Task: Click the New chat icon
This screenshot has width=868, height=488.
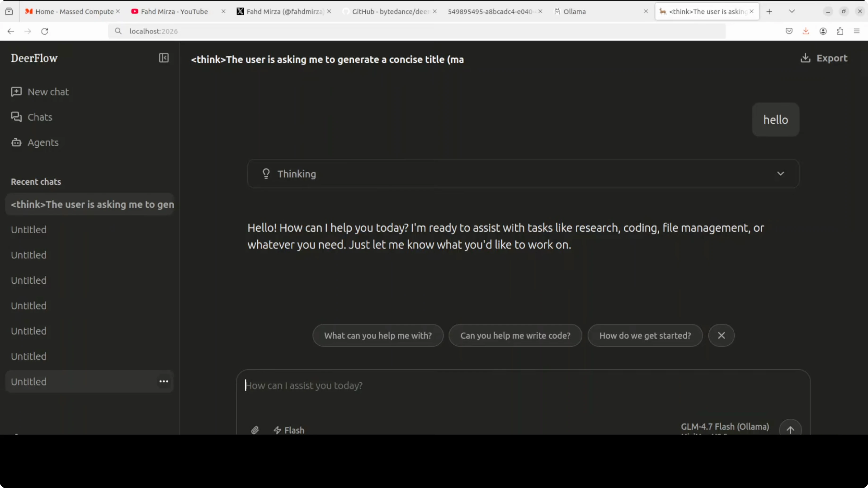Action: pyautogui.click(x=16, y=92)
